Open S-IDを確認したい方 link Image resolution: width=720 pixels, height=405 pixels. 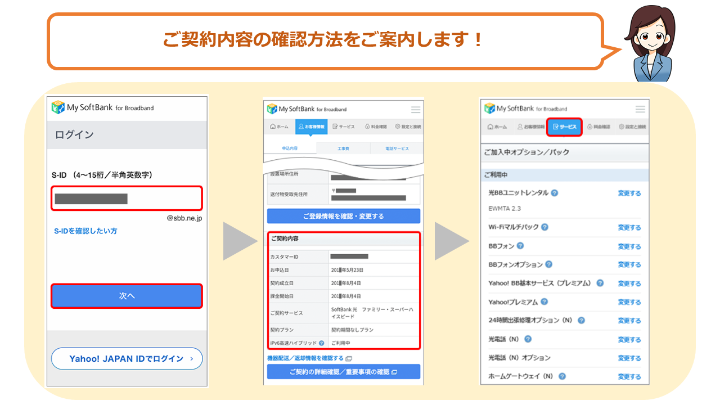tap(85, 231)
